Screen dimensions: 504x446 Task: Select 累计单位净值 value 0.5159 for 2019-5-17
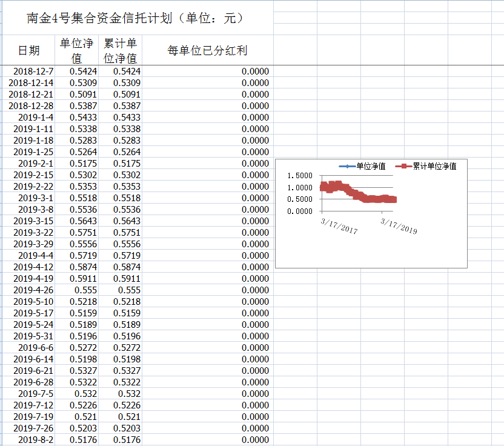click(x=120, y=313)
